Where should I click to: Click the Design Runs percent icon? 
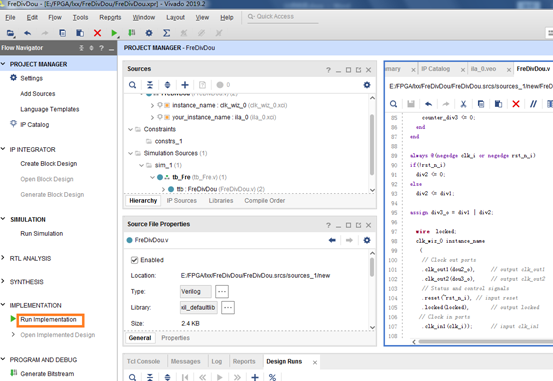272,377
